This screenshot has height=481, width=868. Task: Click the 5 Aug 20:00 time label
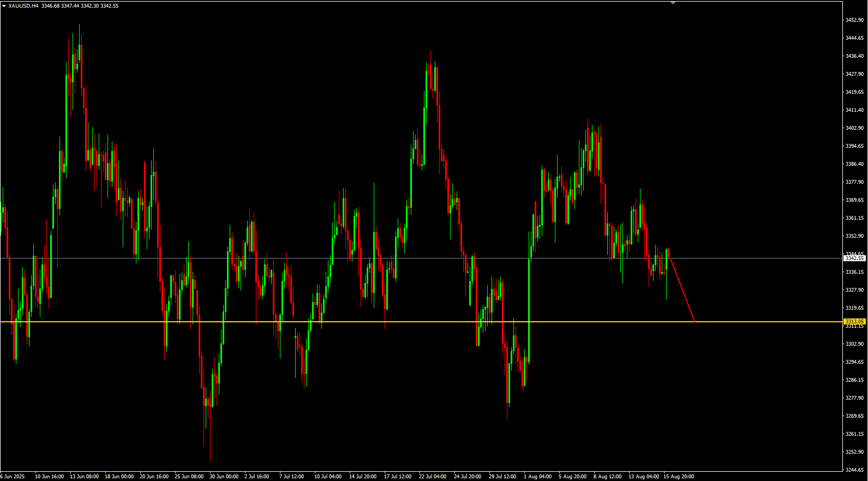click(x=572, y=477)
